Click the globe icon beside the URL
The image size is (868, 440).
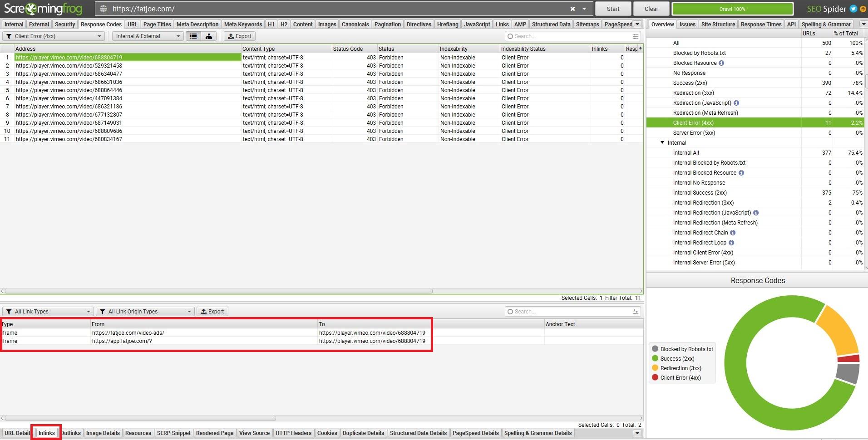pyautogui.click(x=104, y=9)
